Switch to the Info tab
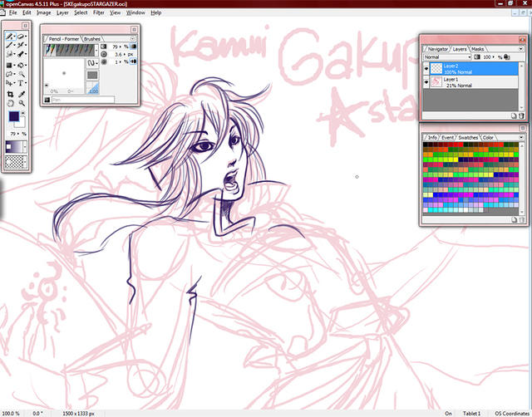This screenshot has width=532, height=417. pos(432,137)
